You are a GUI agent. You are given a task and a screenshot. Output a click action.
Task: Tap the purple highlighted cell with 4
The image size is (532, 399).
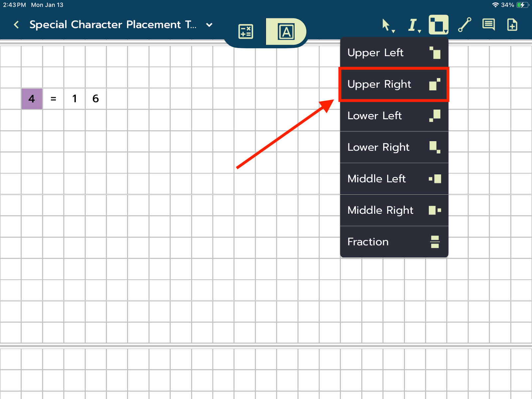32,99
